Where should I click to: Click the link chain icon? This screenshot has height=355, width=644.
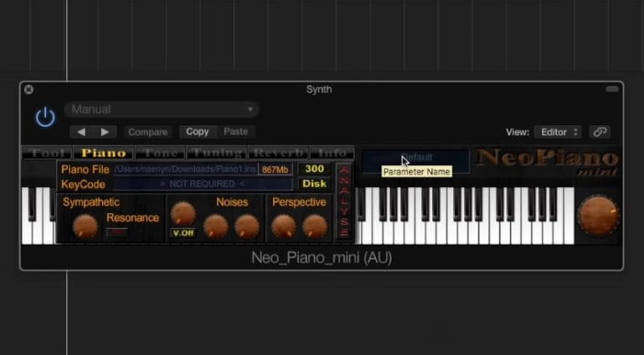click(600, 132)
